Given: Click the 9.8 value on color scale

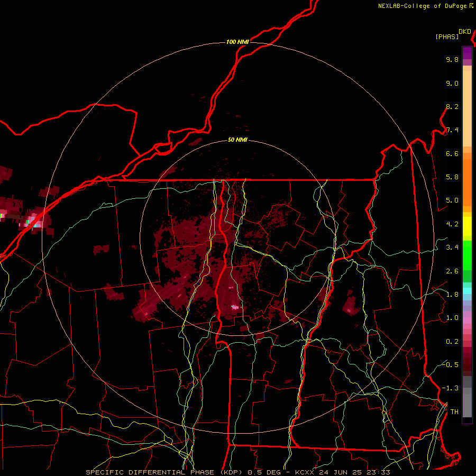Looking at the screenshot, I should 452,59.
